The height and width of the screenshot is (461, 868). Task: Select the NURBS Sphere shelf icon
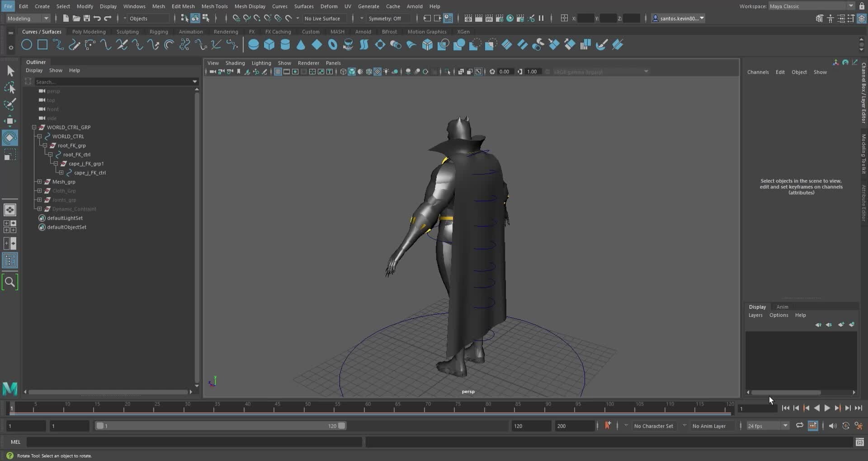point(254,45)
